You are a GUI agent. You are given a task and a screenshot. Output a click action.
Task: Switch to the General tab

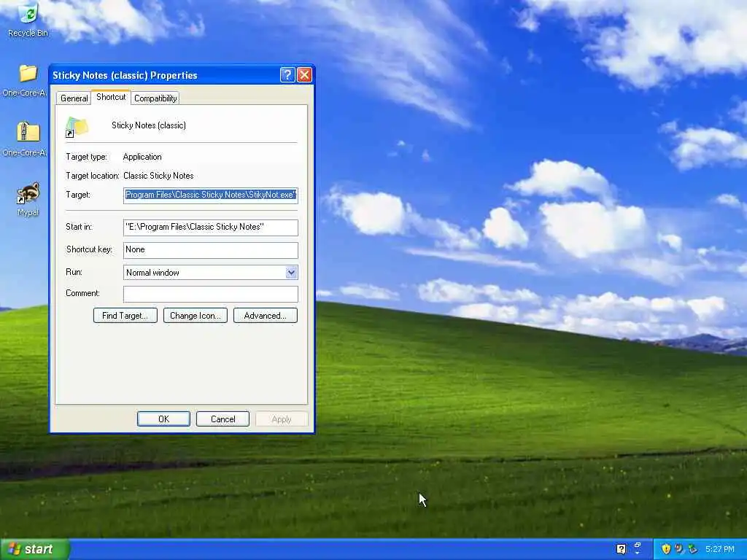[x=74, y=98]
